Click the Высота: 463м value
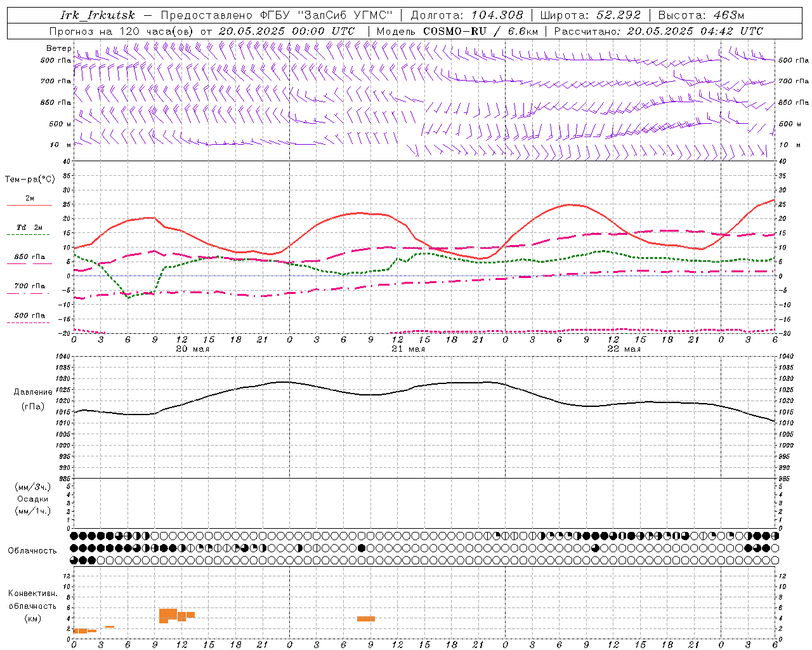Viewport: 812px width, 650px height. point(701,15)
